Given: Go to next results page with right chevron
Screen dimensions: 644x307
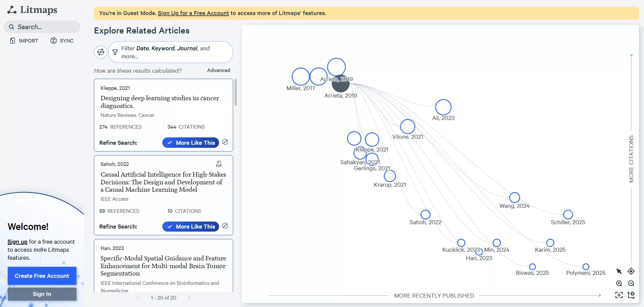Looking at the screenshot, I should [189, 298].
